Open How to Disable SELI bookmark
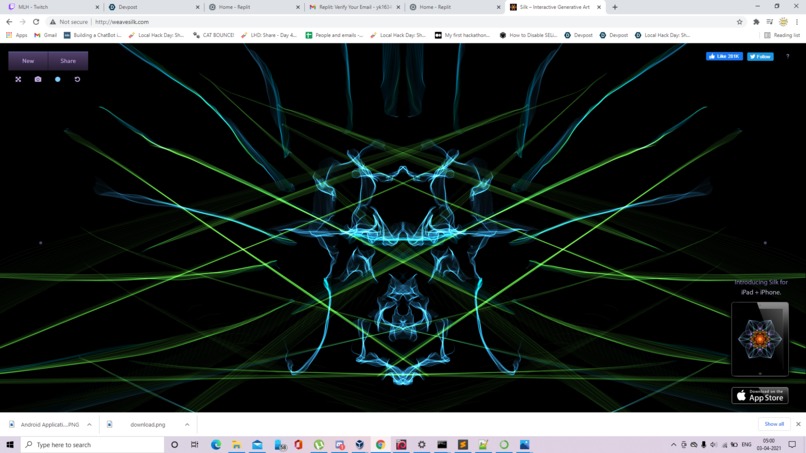This screenshot has width=806, height=453. click(528, 35)
